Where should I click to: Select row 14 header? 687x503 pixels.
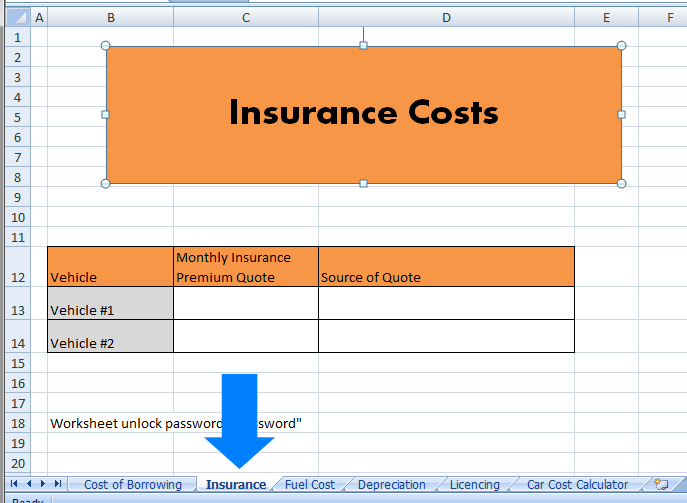18,336
